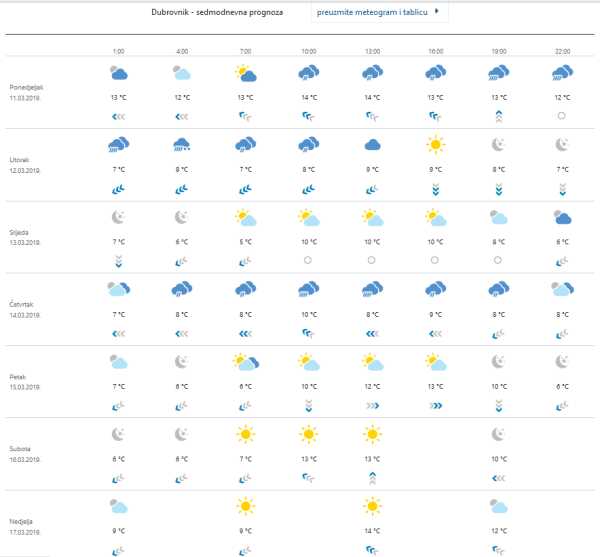Select the 22:00 time column header
This screenshot has width=600, height=557.
(x=561, y=49)
